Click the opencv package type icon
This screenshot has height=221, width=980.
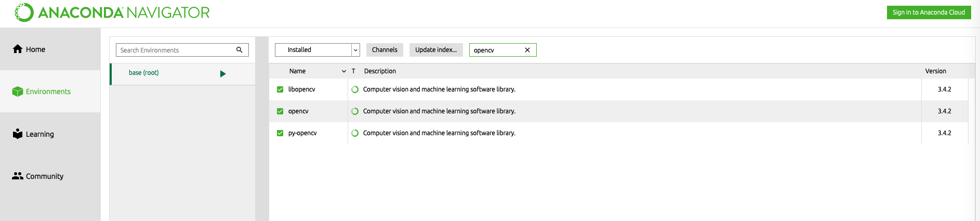click(355, 111)
